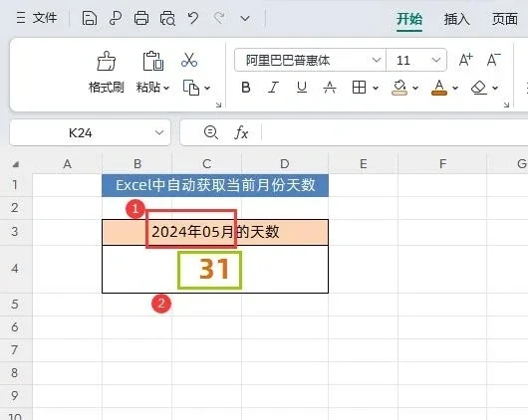
Task: Toggle Italic formatting
Action: click(273, 88)
